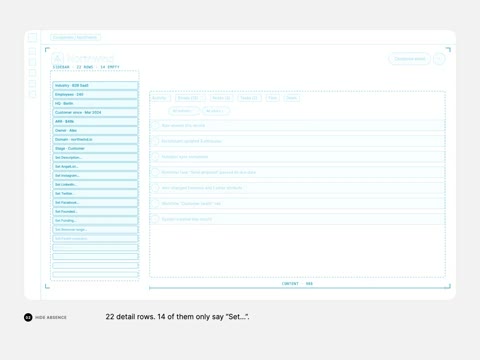Open the sync completed activity entry
The width and height of the screenshot is (480, 360).
(x=297, y=157)
